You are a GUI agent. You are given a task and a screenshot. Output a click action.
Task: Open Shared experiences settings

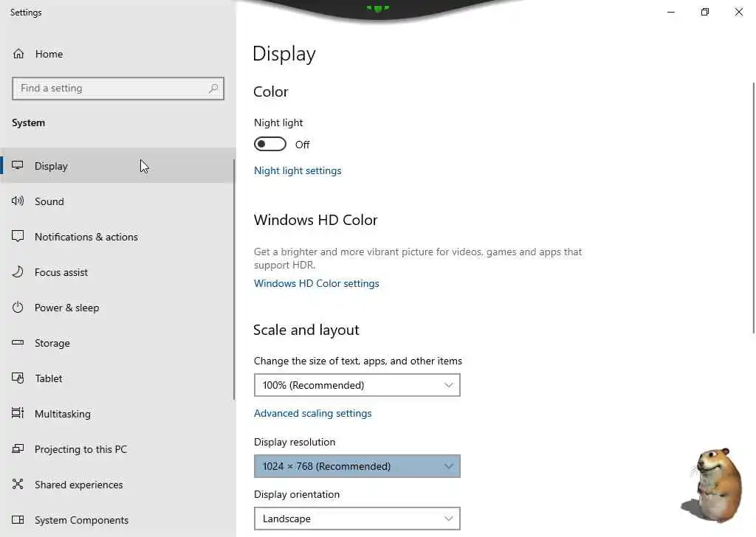pos(117,485)
